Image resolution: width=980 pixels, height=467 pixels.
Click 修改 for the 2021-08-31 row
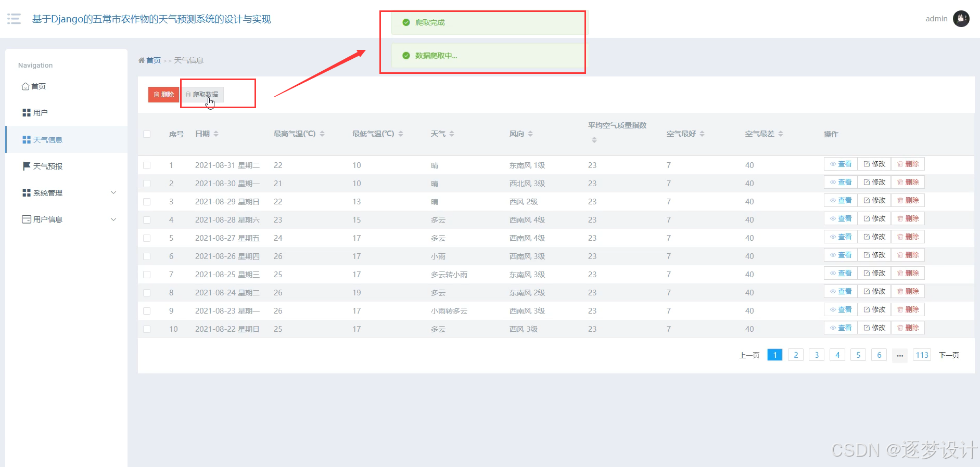point(874,164)
